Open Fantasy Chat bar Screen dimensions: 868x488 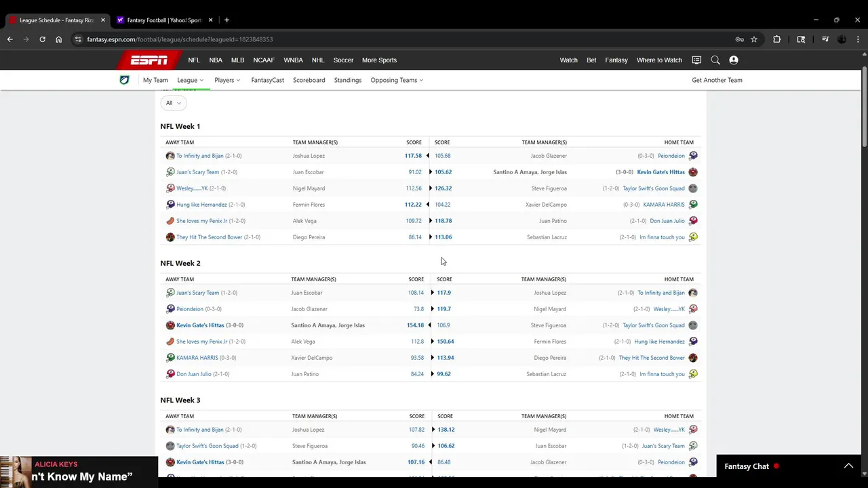pyautogui.click(x=788, y=466)
